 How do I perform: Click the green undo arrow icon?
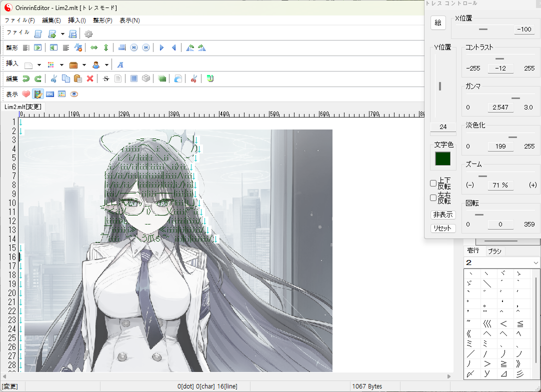pos(26,78)
